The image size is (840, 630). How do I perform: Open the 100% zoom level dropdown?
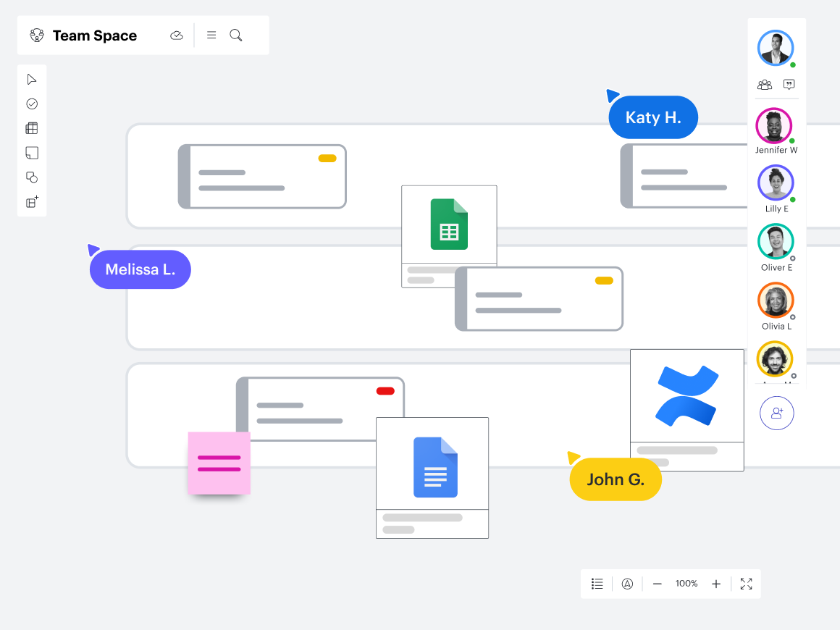tap(686, 584)
